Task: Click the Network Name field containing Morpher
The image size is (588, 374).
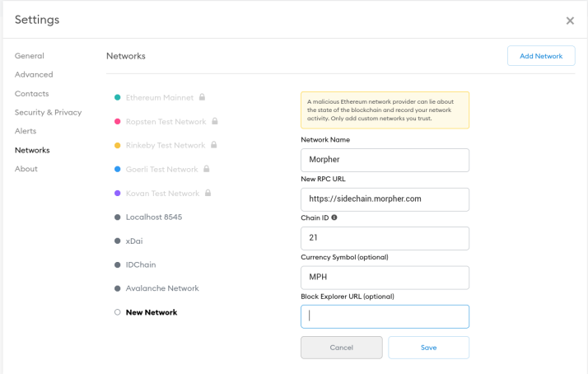Action: coord(385,160)
